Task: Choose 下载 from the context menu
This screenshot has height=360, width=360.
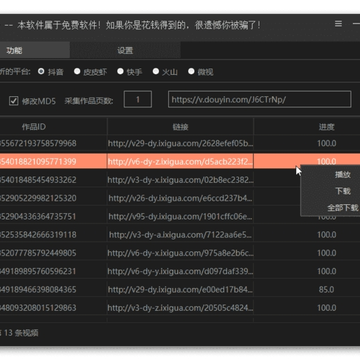Action: [343, 191]
